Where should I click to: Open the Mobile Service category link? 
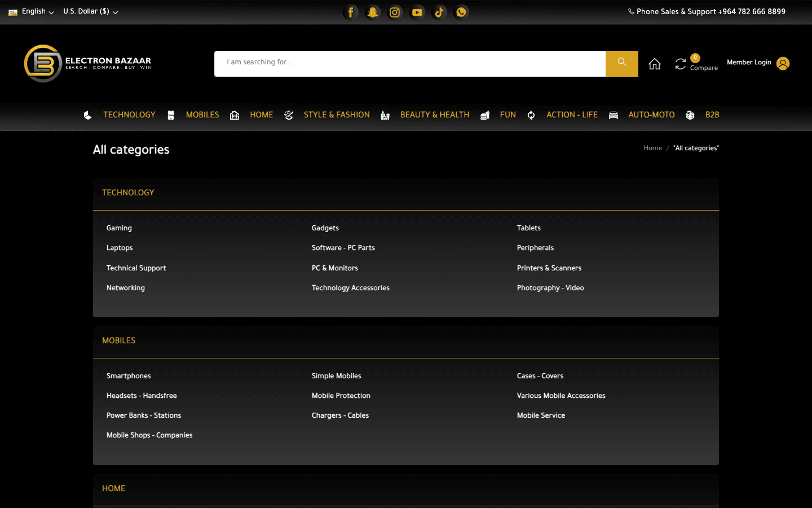(541, 415)
